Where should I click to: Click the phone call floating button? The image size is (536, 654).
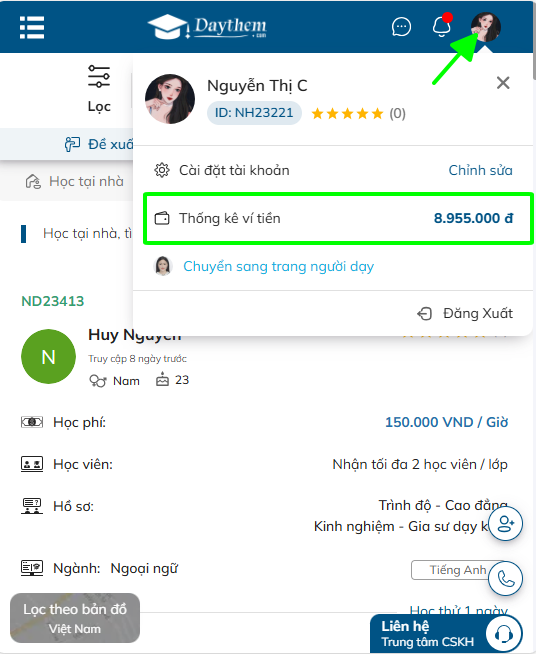click(x=505, y=579)
